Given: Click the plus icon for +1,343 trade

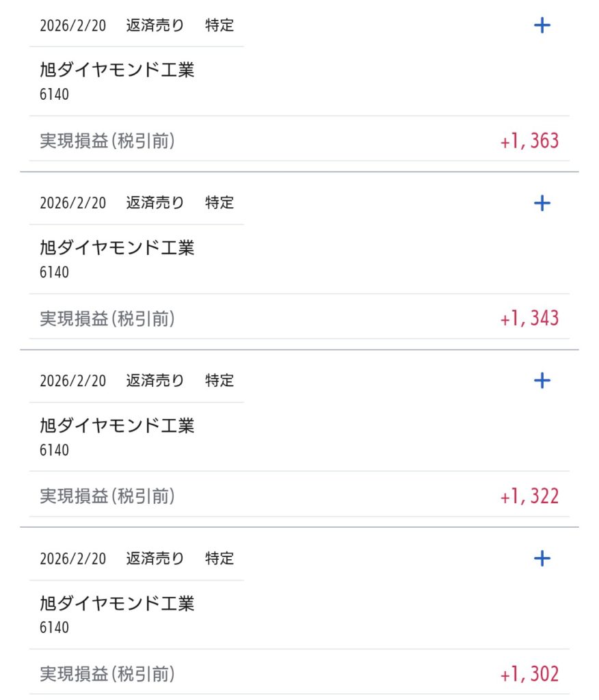Looking at the screenshot, I should 542,203.
